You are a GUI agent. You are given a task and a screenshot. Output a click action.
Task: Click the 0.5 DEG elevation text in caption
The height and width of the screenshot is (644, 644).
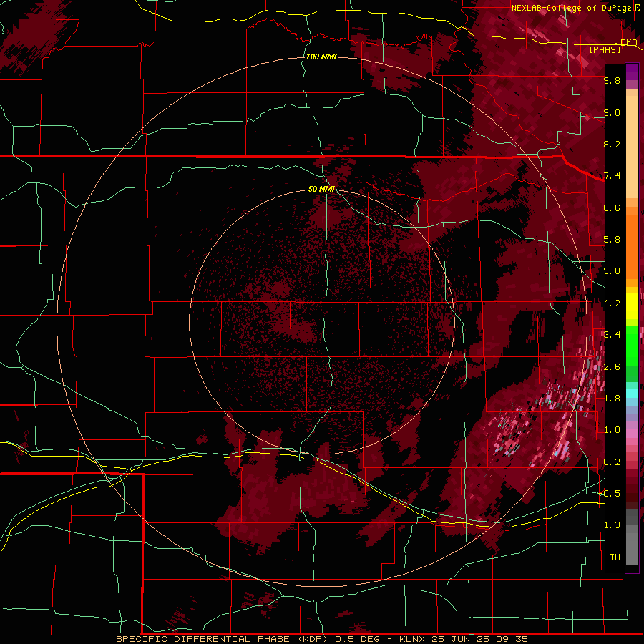click(x=358, y=639)
